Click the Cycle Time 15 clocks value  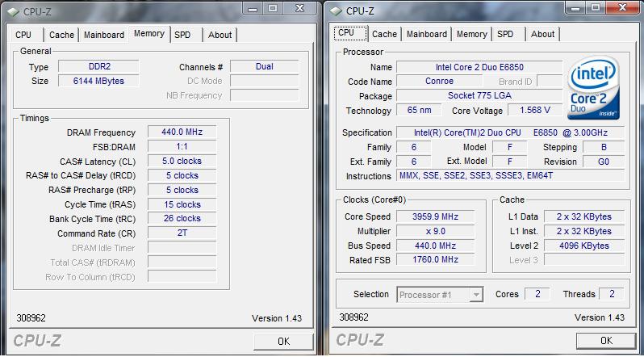pos(182,204)
